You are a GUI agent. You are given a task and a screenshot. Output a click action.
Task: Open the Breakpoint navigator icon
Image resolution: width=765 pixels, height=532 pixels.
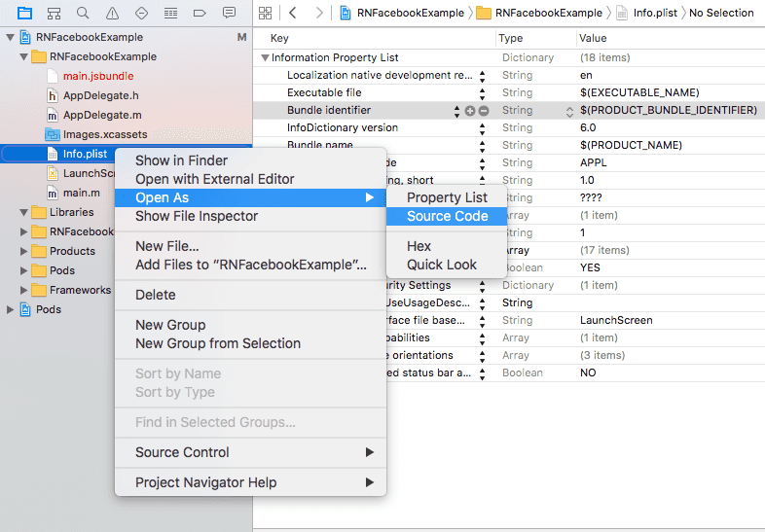[200, 13]
